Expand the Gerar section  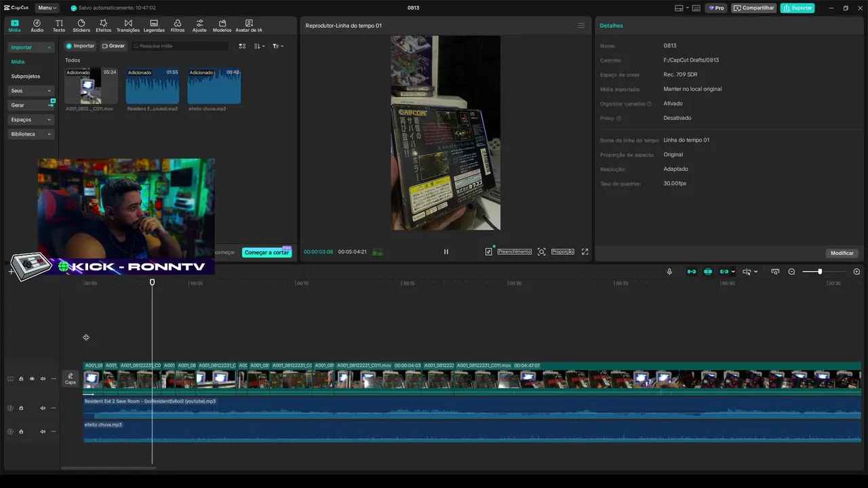tap(31, 105)
